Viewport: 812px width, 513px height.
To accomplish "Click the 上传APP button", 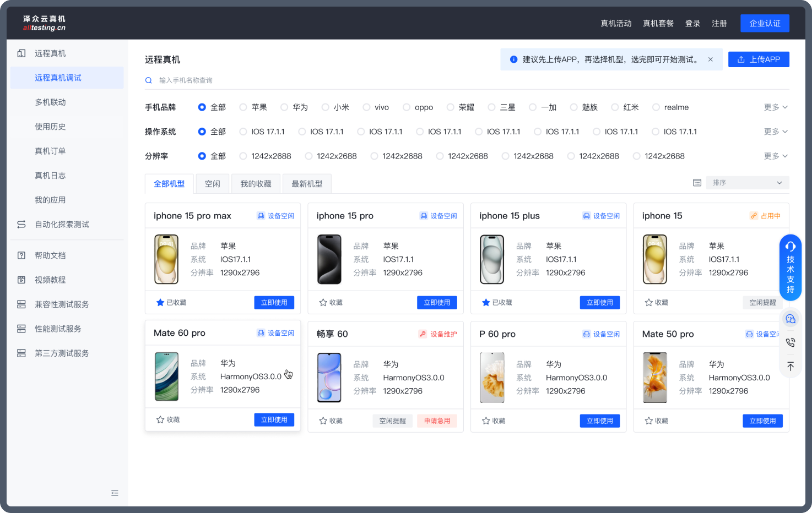I will click(x=758, y=59).
